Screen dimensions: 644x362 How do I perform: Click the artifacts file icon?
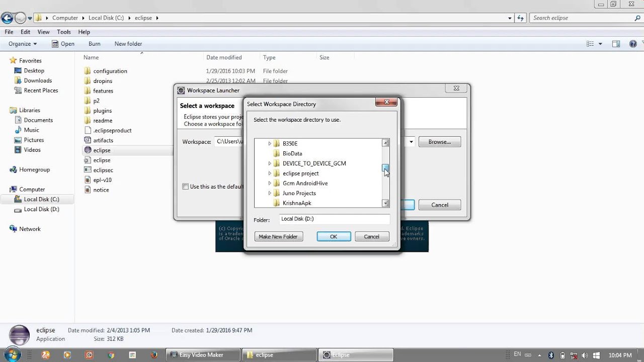[x=88, y=140]
